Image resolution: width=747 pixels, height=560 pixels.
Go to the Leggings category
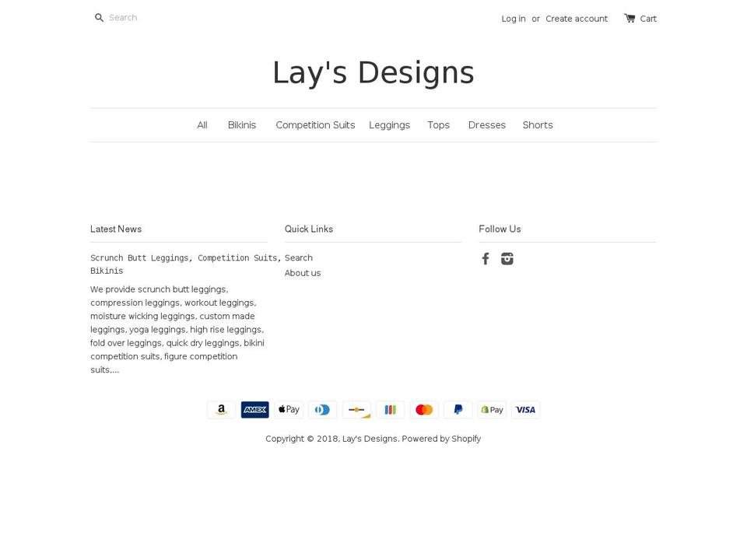pos(389,125)
